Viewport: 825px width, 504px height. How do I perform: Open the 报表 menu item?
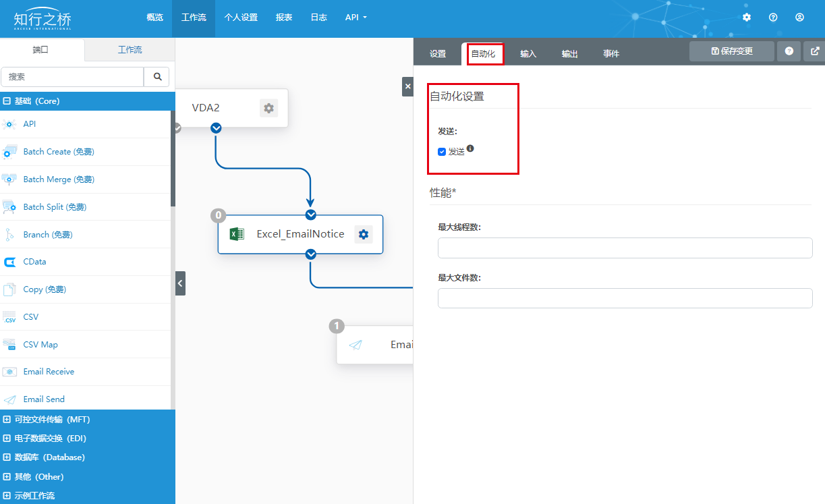pyautogui.click(x=284, y=18)
